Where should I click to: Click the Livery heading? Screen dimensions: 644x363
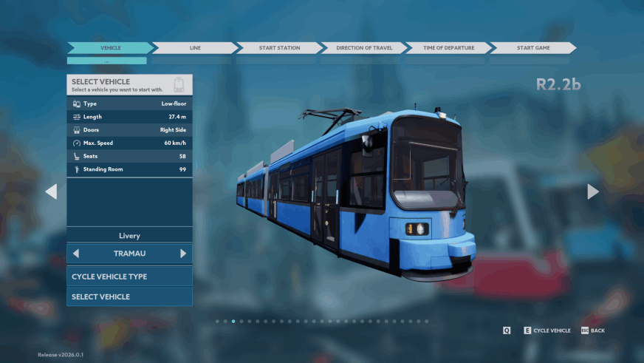click(x=129, y=236)
